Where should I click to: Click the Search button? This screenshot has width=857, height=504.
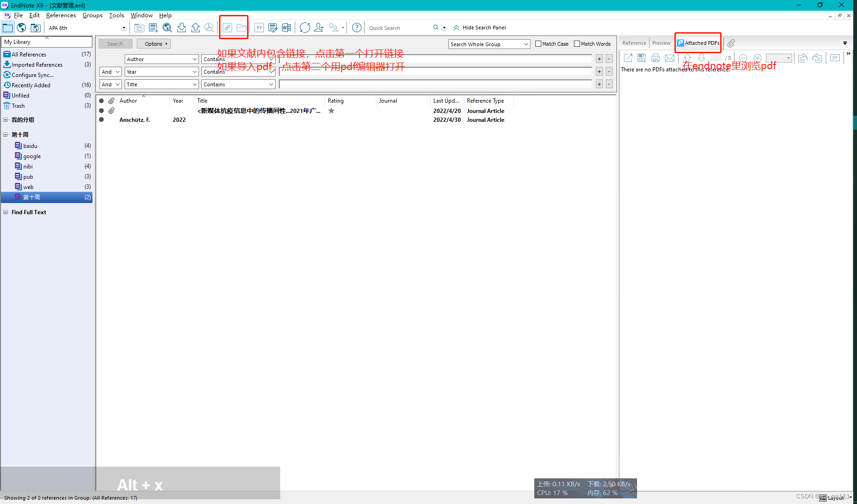click(x=115, y=44)
